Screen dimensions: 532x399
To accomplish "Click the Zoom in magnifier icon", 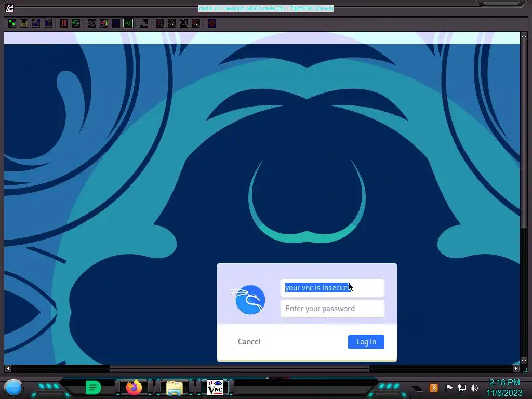I will [x=160, y=23].
